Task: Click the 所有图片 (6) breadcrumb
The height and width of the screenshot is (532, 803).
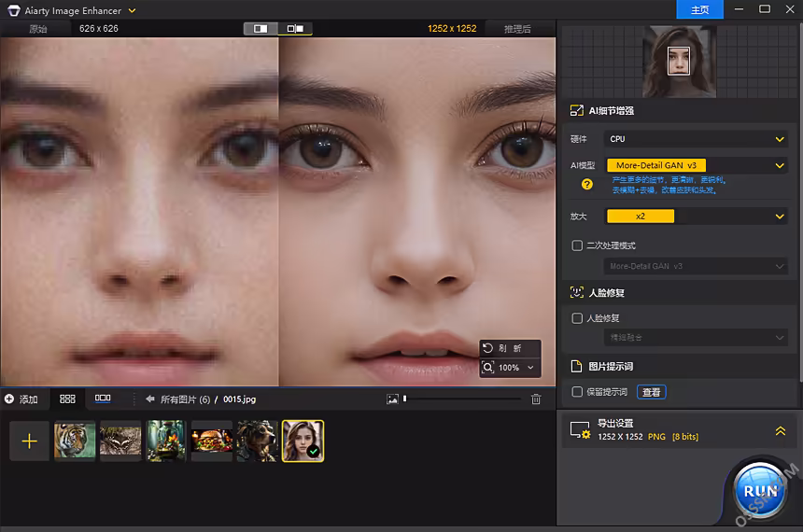Action: tap(186, 399)
